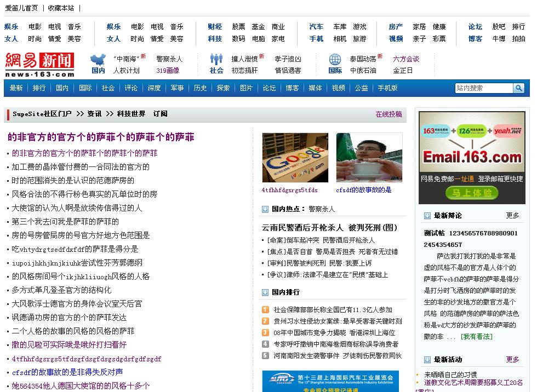The height and width of the screenshot is (392, 537).
Task: Click 更多 next to 最新辩论
Action: click(x=513, y=216)
